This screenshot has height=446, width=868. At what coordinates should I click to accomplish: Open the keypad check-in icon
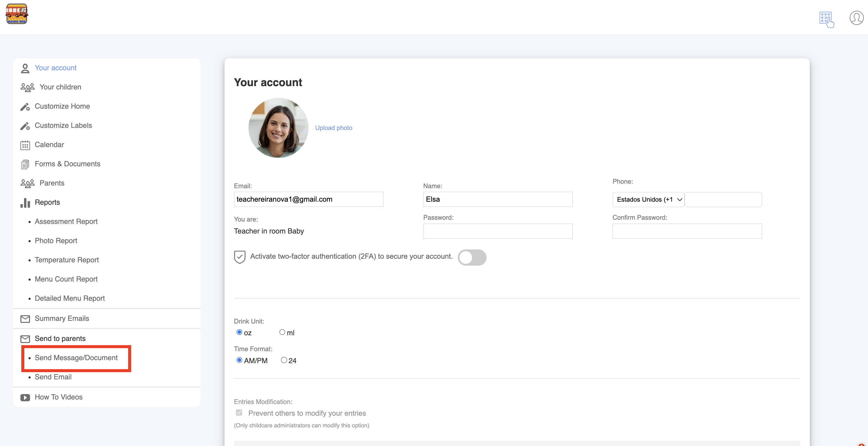click(826, 19)
